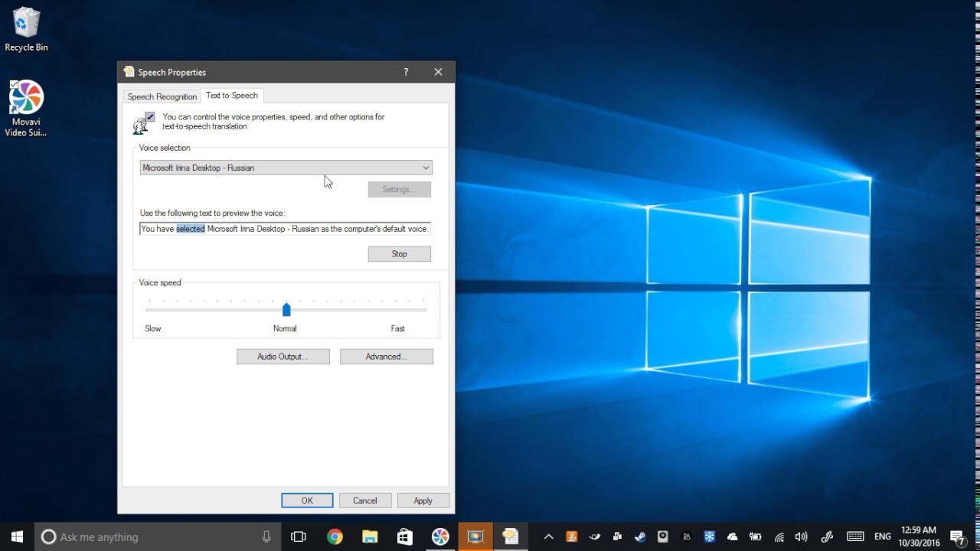Open the Recycle Bin desktop icon
This screenshot has width=980, height=551.
pyautogui.click(x=26, y=29)
